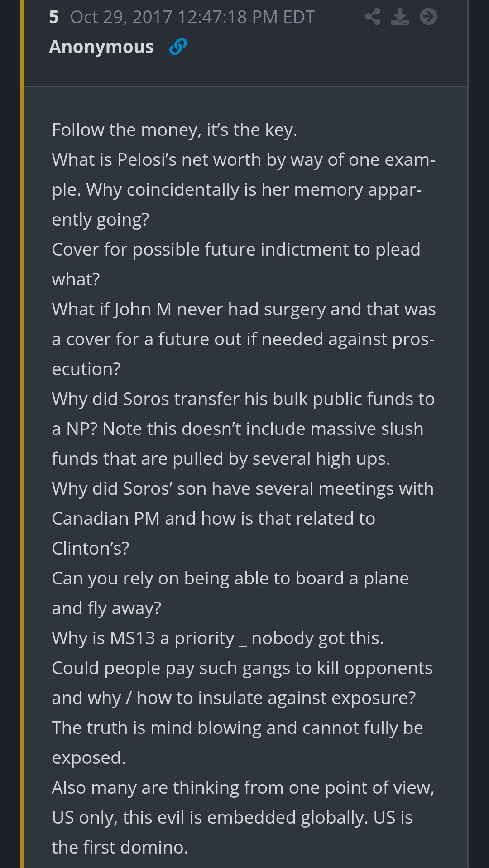Select the Anonymous author name
Image resolution: width=489 pixels, height=868 pixels.
101,47
